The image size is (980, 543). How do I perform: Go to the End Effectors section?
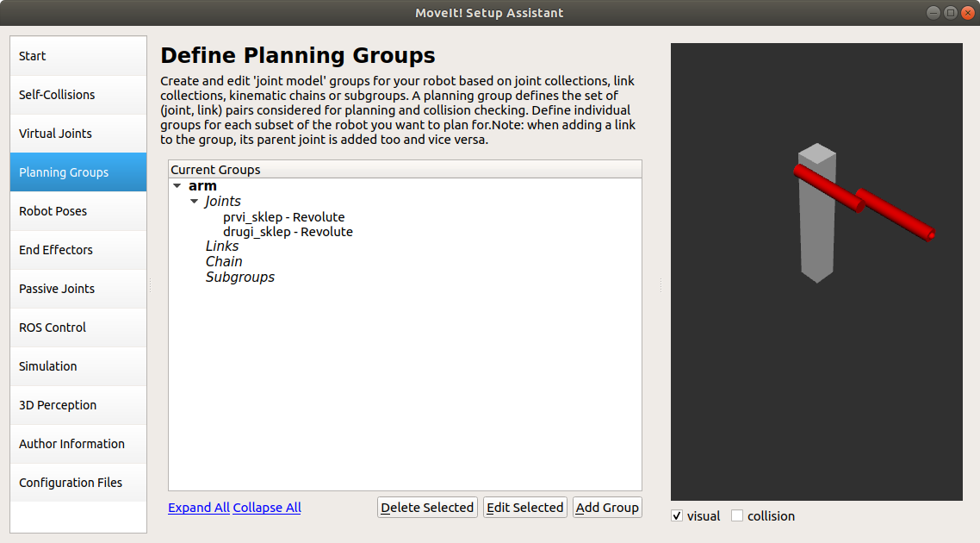click(78, 250)
